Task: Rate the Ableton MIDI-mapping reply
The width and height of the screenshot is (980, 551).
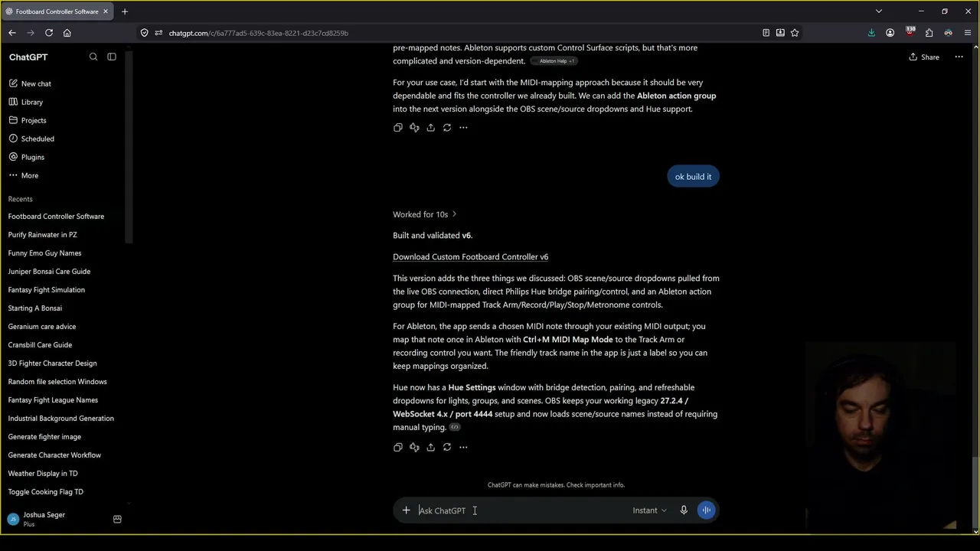Action: [x=414, y=128]
